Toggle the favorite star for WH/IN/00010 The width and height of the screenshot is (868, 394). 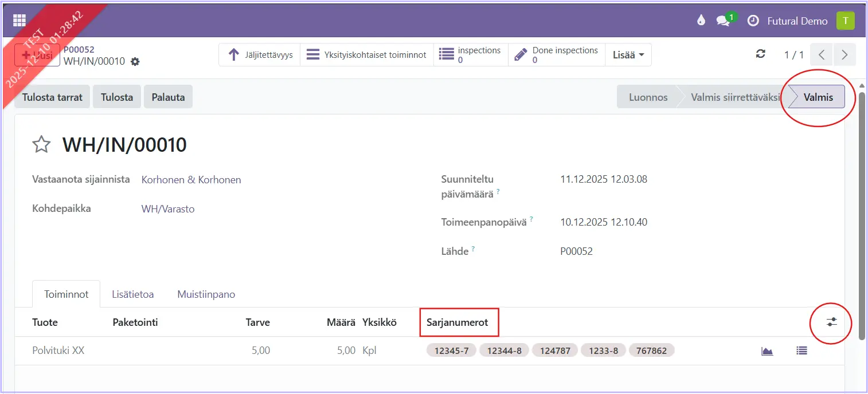(41, 145)
